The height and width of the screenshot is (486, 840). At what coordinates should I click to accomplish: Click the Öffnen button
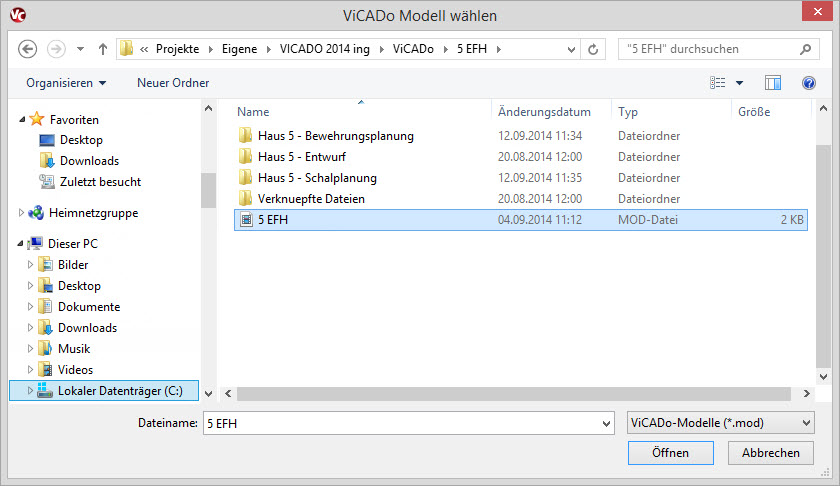pyautogui.click(x=670, y=453)
